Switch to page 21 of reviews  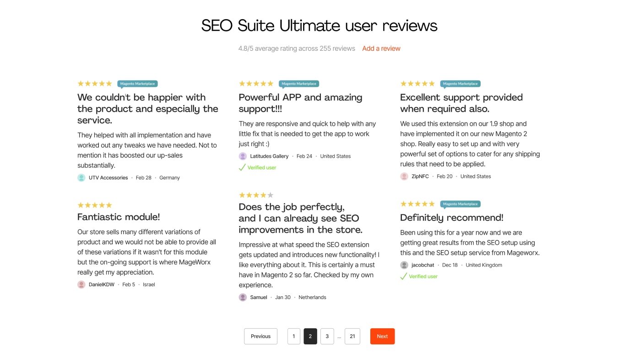point(352,336)
